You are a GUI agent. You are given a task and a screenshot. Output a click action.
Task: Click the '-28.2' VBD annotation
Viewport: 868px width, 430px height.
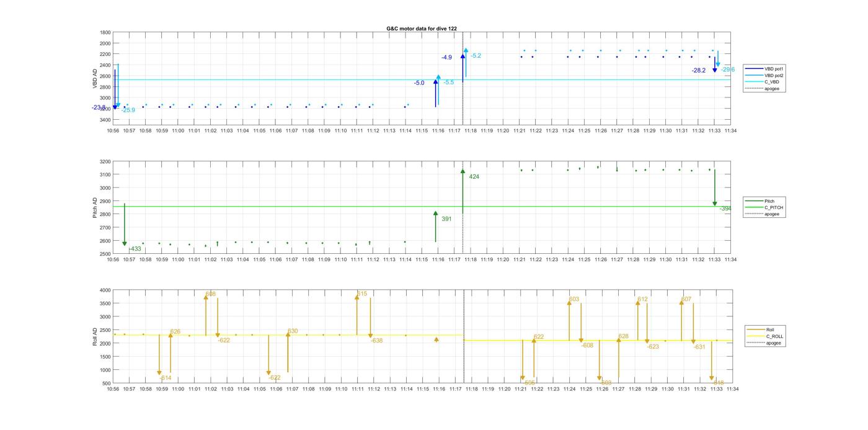(699, 71)
